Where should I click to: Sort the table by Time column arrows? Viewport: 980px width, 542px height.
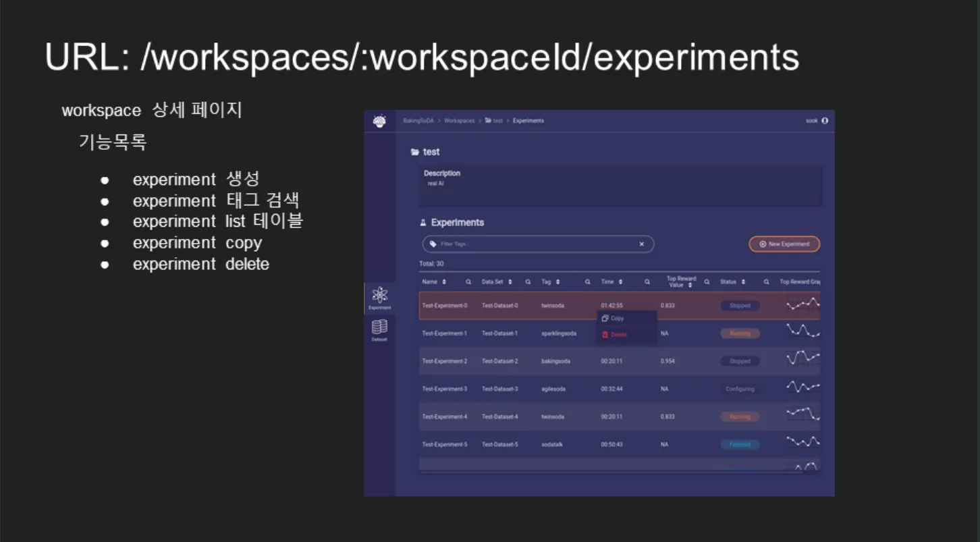click(620, 282)
